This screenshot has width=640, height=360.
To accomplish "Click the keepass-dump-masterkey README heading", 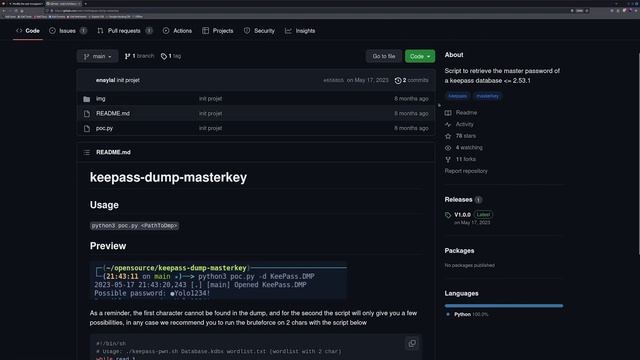I will tap(168, 178).
